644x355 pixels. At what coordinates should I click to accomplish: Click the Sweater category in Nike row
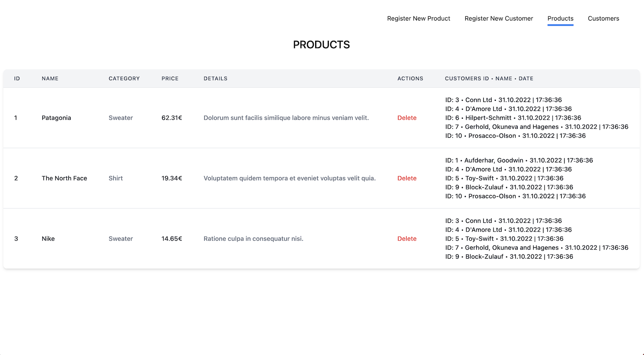click(121, 239)
